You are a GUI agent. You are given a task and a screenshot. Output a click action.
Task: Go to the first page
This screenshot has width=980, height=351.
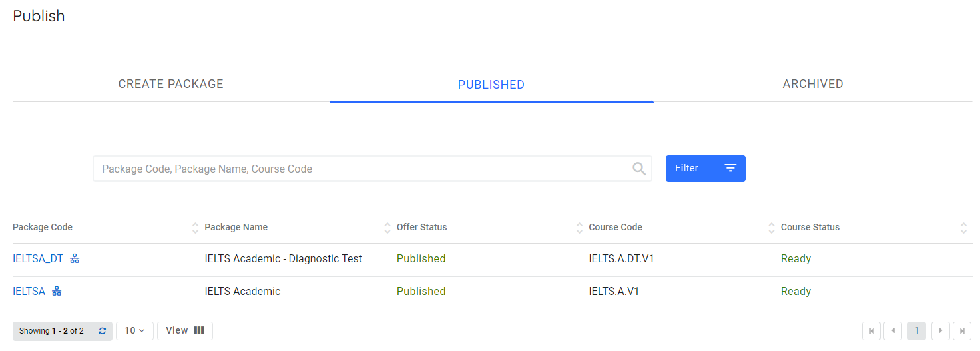pos(871,331)
